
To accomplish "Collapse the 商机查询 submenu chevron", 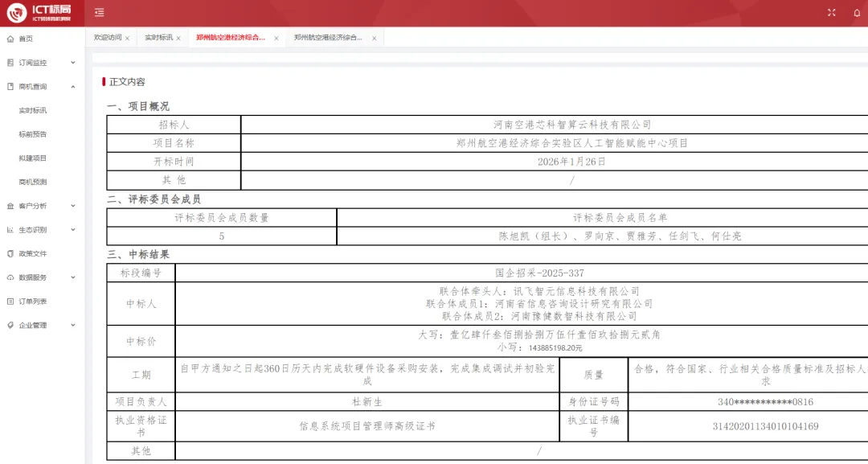I will [73, 86].
